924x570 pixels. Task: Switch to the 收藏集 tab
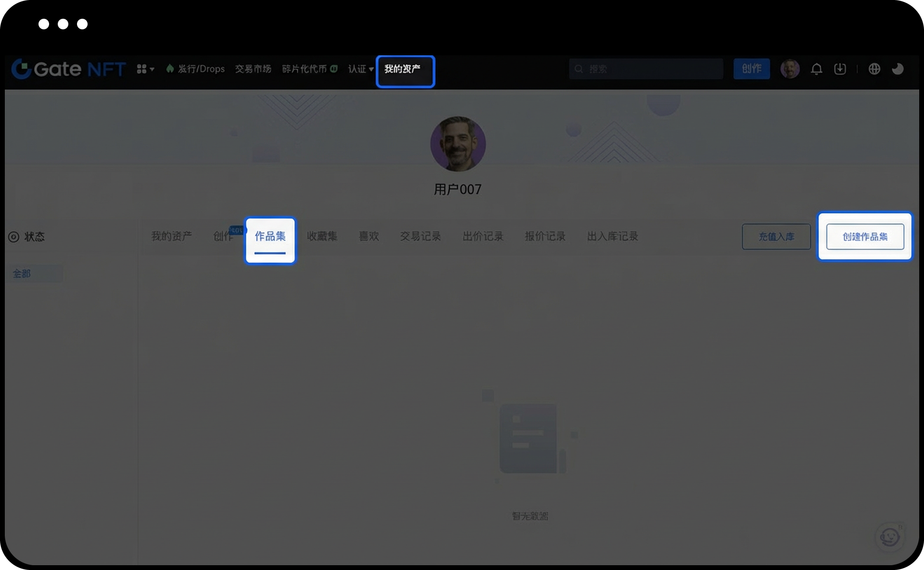(322, 237)
